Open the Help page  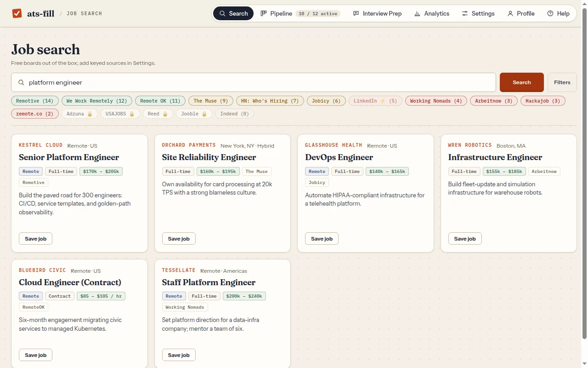point(559,14)
